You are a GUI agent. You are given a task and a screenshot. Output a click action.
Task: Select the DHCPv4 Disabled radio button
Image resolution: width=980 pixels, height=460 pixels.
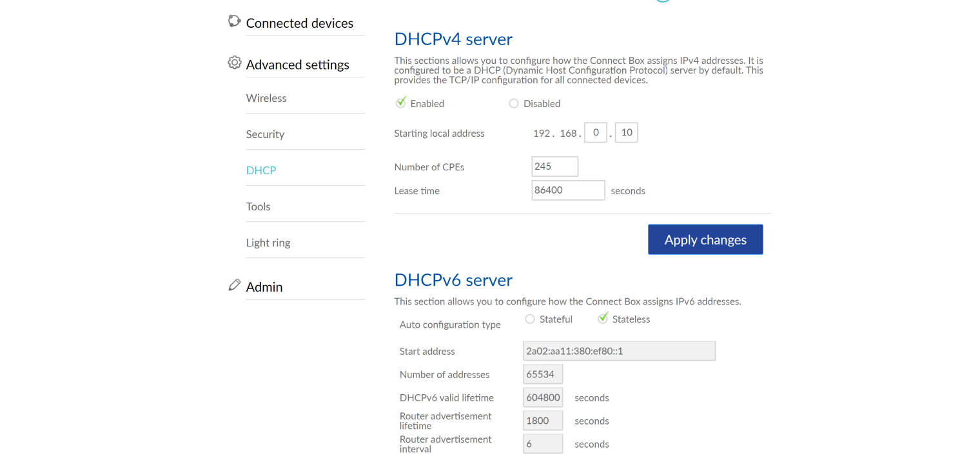[514, 103]
